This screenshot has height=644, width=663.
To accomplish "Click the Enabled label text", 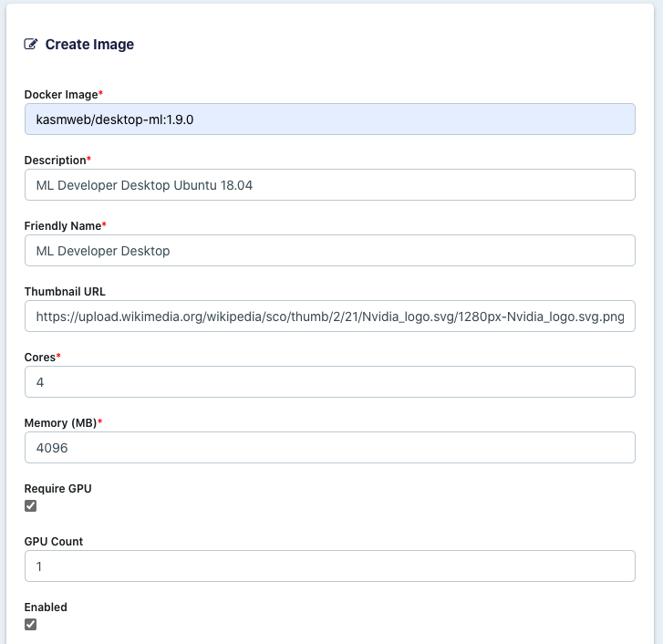I will point(46,608).
